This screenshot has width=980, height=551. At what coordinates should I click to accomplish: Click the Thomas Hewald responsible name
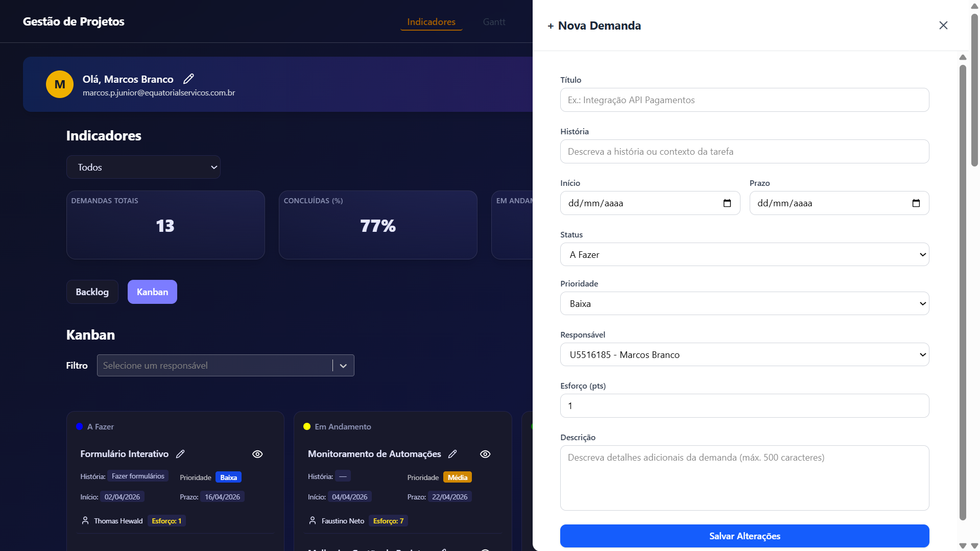(118, 521)
